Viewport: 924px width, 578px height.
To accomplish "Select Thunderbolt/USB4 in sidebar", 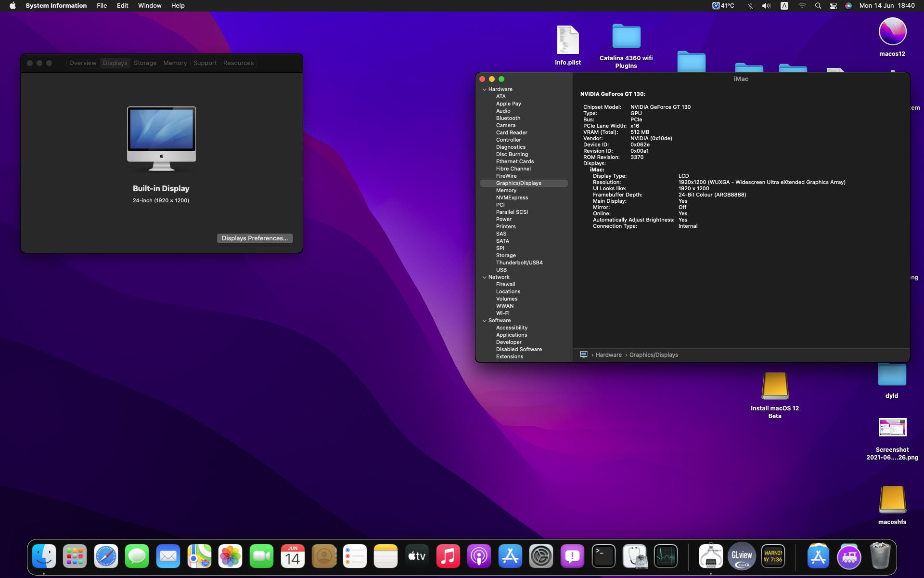I will (519, 263).
